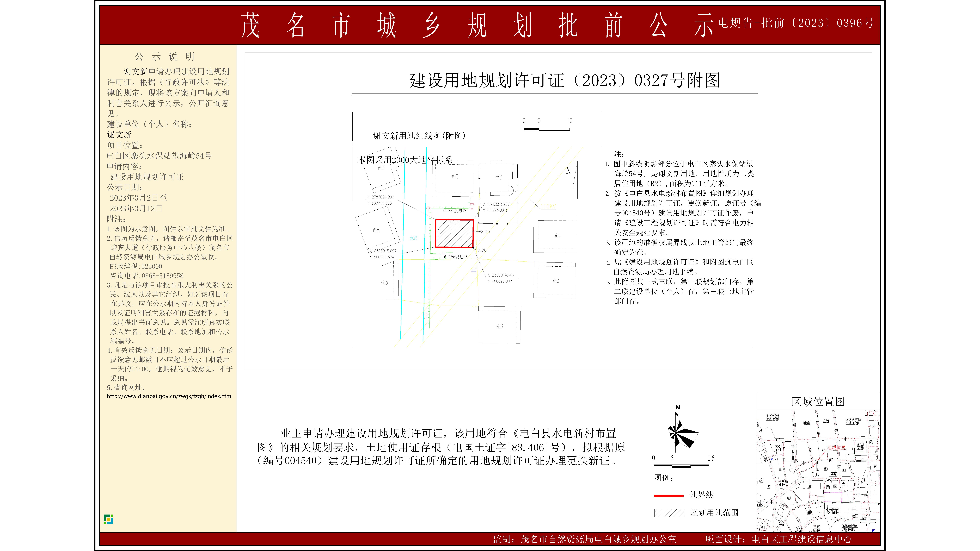The width and height of the screenshot is (980, 551).
Task: Click the text 本图采用2000大地坐标系
Action: (405, 160)
